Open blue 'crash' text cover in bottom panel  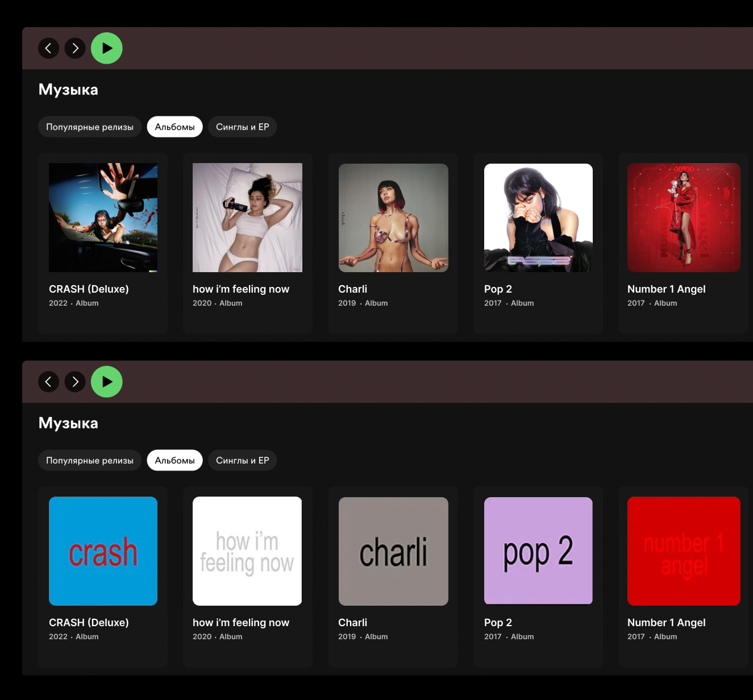pos(103,551)
